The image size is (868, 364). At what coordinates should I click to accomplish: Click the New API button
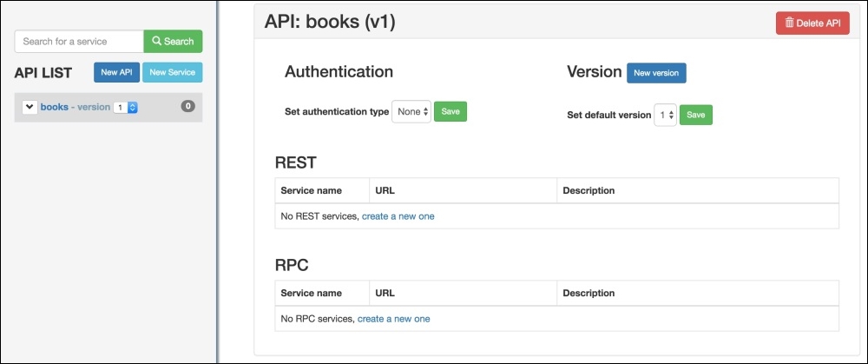(x=116, y=73)
